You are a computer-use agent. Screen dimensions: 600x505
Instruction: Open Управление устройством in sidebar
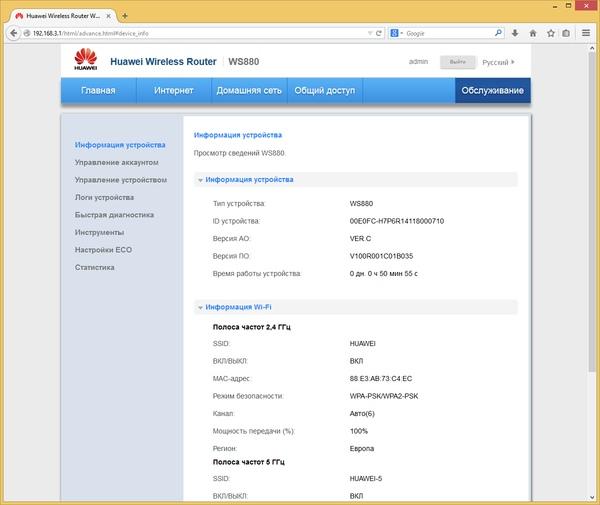(x=121, y=180)
